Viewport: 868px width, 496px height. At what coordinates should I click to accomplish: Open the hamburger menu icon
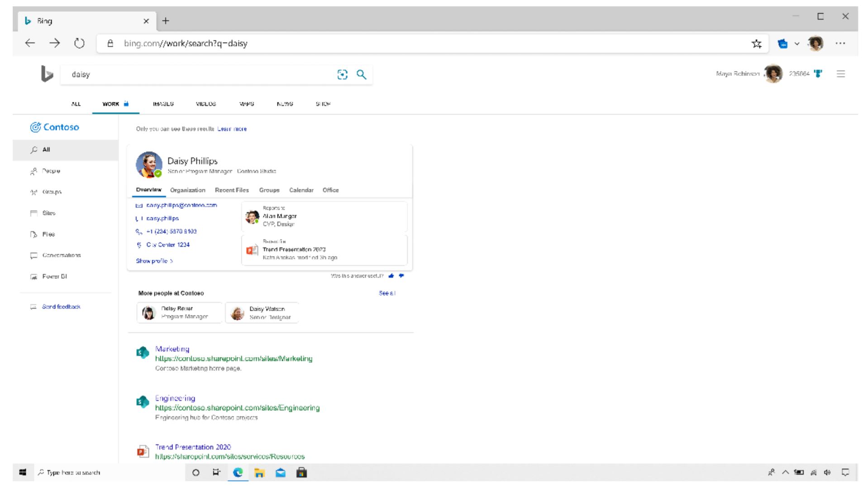point(841,74)
